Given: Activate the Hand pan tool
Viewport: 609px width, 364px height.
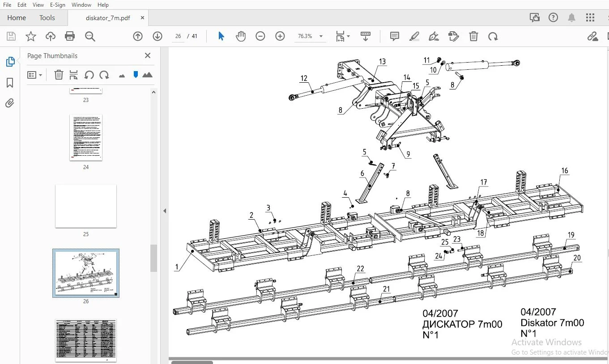Looking at the screenshot, I should [x=241, y=36].
